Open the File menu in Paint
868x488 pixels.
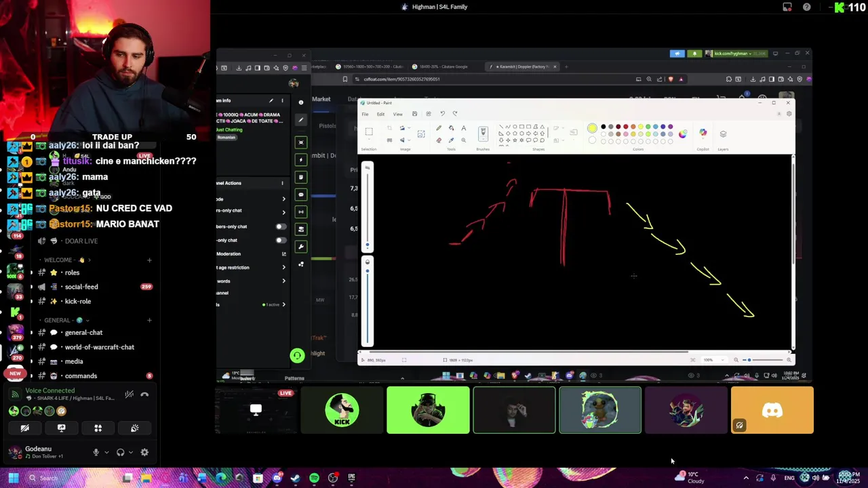[365, 114]
